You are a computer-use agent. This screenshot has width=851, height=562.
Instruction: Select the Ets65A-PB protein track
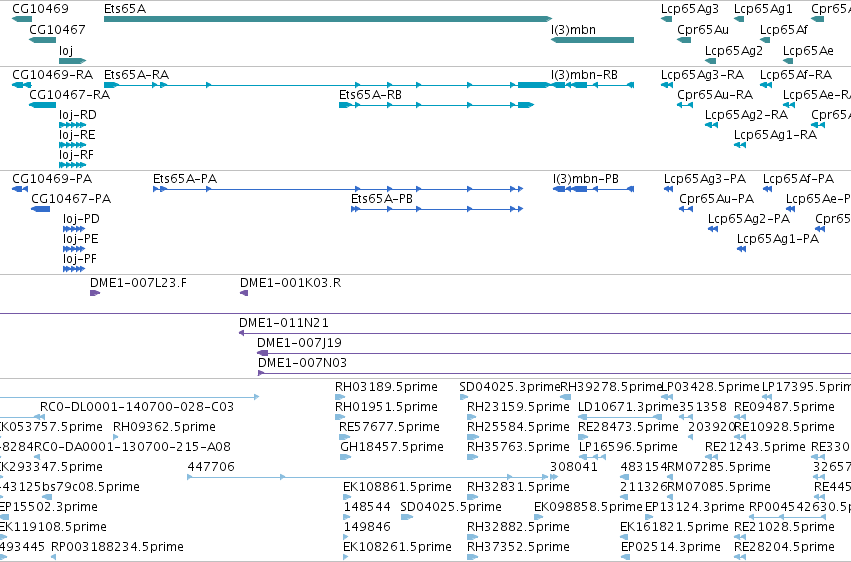[x=437, y=209]
